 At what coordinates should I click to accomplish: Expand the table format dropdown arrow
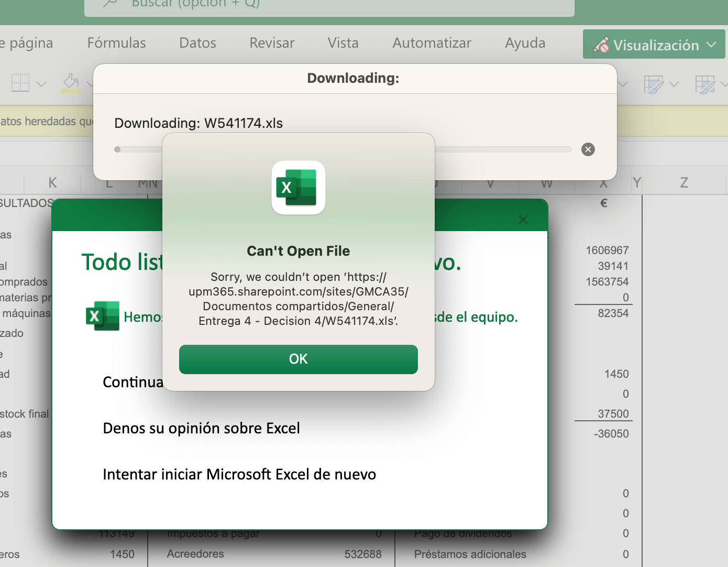(674, 84)
